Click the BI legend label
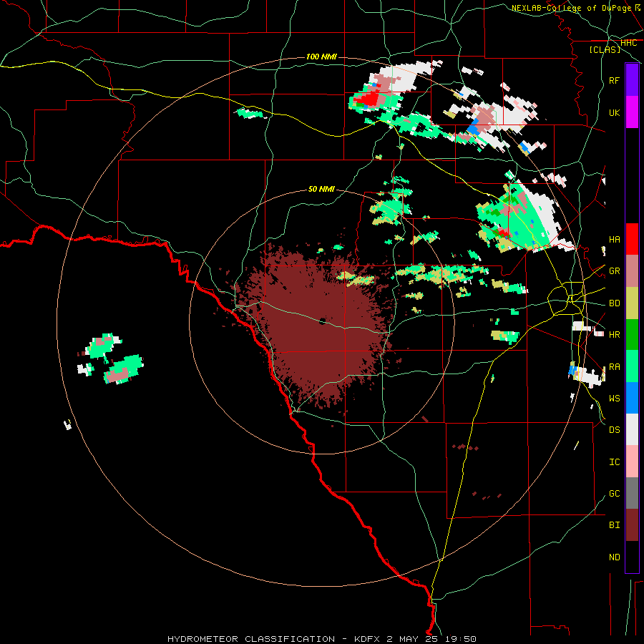Viewport: 644px width, 644px height. coord(615,525)
